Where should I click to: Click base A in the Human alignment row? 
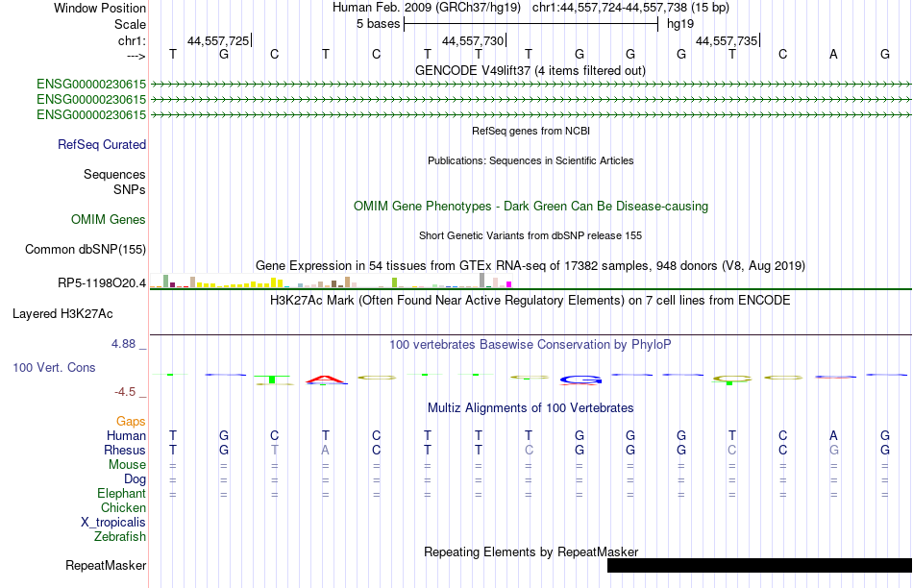point(834,436)
